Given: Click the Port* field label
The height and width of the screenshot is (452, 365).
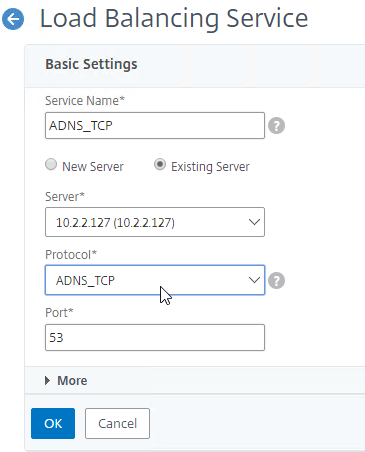Looking at the screenshot, I should click(x=59, y=313).
